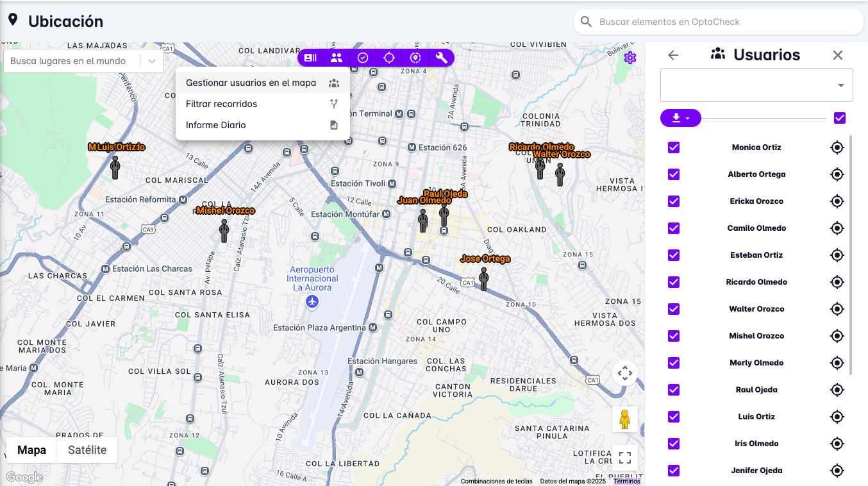This screenshot has width=868, height=486.
Task: Click the 'Buscar elementos en OptaCheck' search field
Action: coord(718,22)
